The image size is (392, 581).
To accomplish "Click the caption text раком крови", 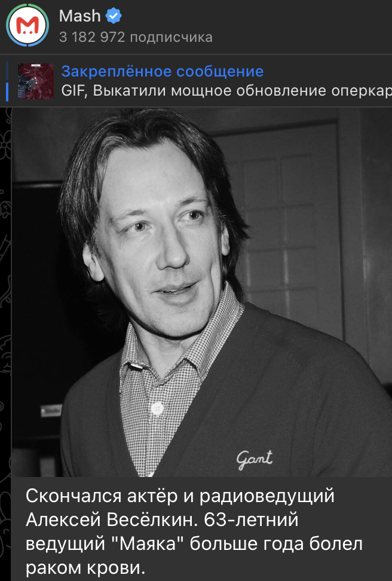I will click(85, 567).
